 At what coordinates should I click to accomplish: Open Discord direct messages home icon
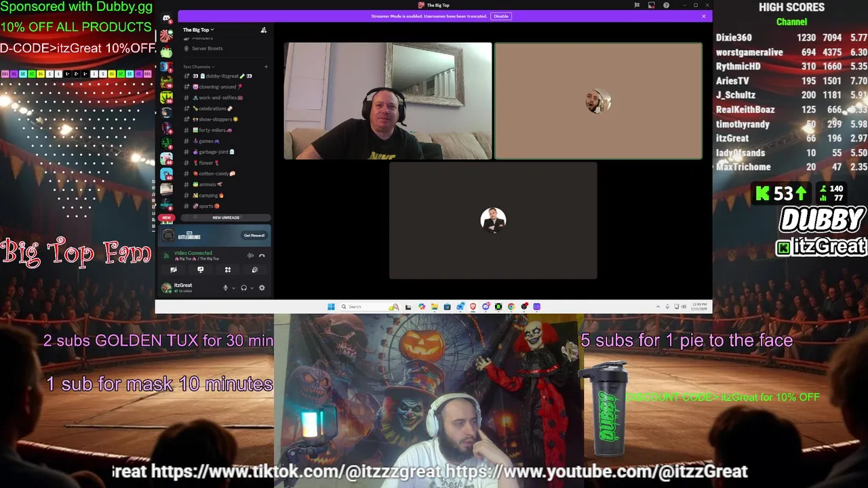click(x=167, y=18)
